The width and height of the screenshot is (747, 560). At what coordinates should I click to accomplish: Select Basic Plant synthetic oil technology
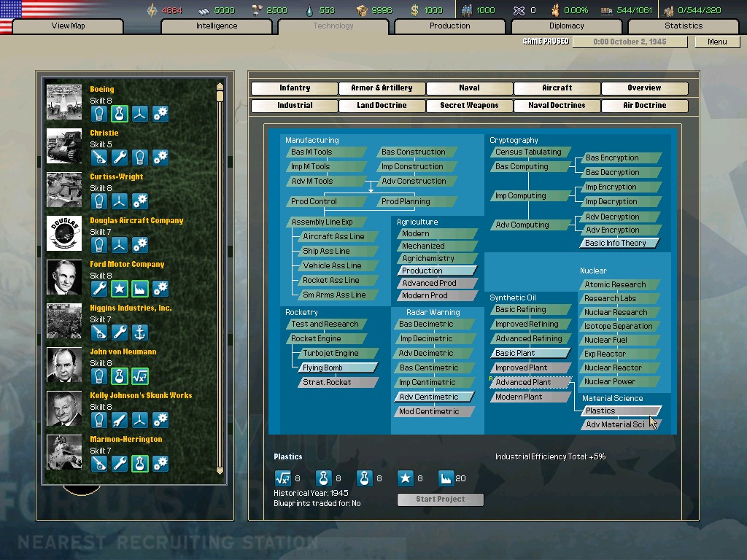(x=530, y=353)
